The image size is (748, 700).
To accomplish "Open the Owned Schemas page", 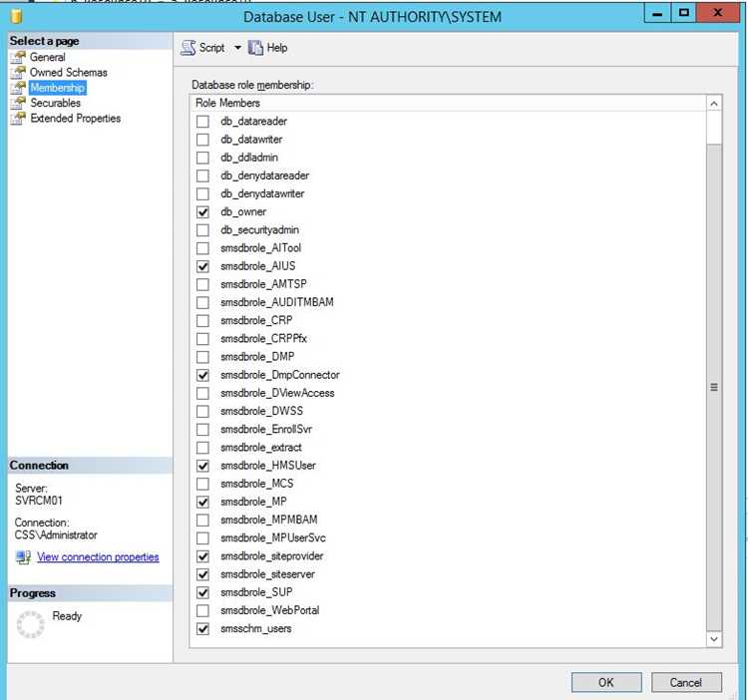I will [x=68, y=73].
